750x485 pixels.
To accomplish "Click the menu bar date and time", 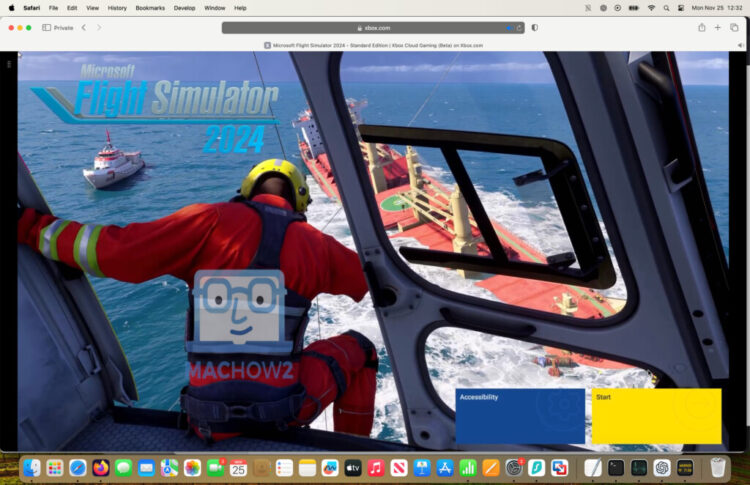I will coord(717,8).
